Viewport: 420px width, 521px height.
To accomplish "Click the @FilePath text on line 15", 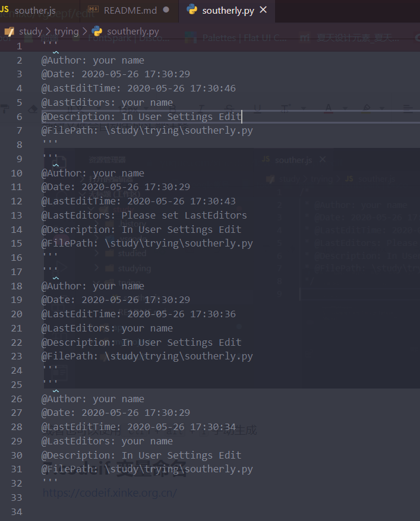I will 147,244.
